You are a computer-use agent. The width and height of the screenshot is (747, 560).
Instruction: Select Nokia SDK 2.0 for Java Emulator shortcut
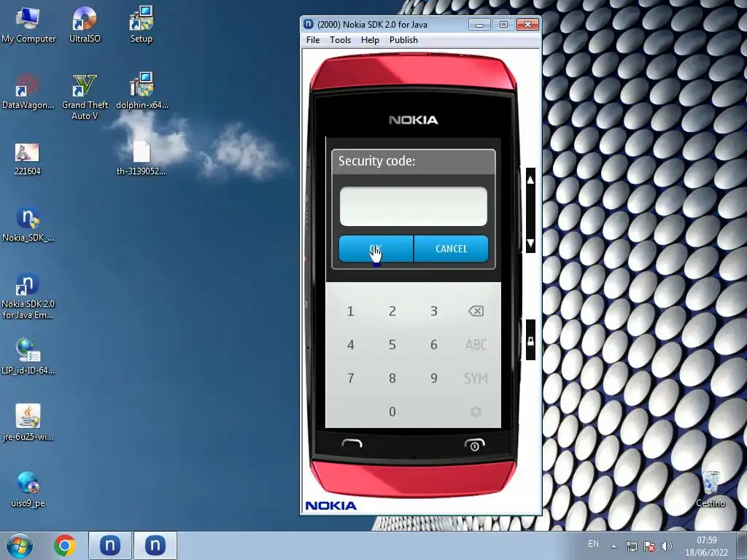(x=28, y=296)
